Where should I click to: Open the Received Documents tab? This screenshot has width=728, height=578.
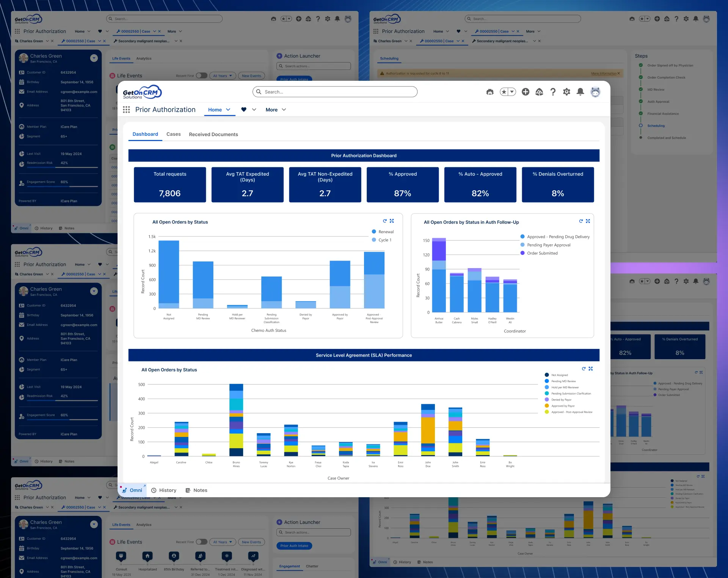click(213, 134)
